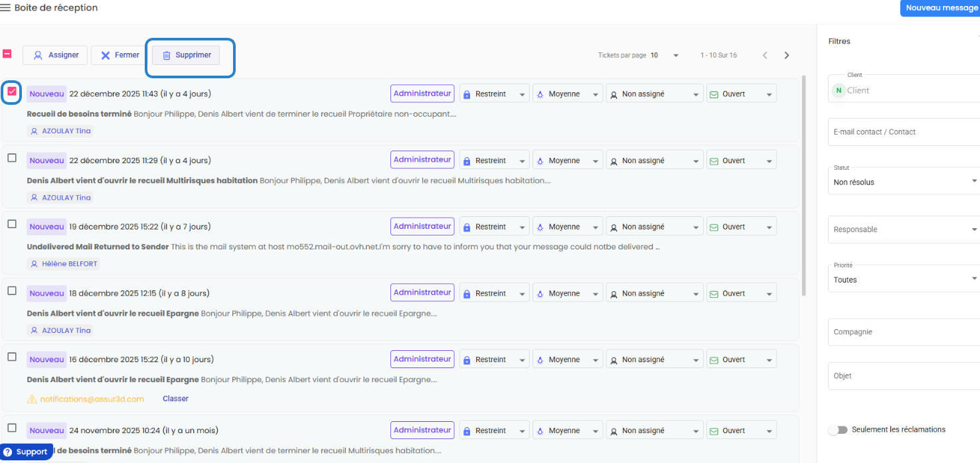Click lock icon on 16 décembre 15:22 ticket

coord(467,360)
